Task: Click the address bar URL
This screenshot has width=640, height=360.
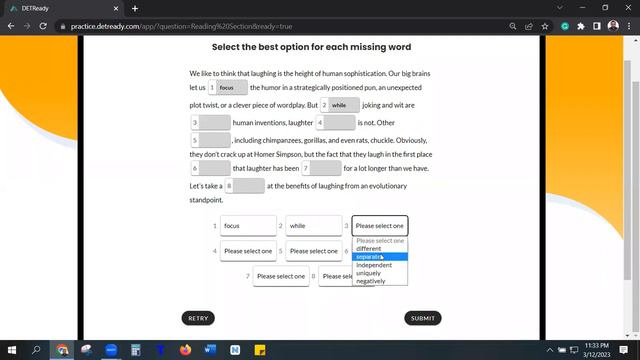Action: [181, 26]
